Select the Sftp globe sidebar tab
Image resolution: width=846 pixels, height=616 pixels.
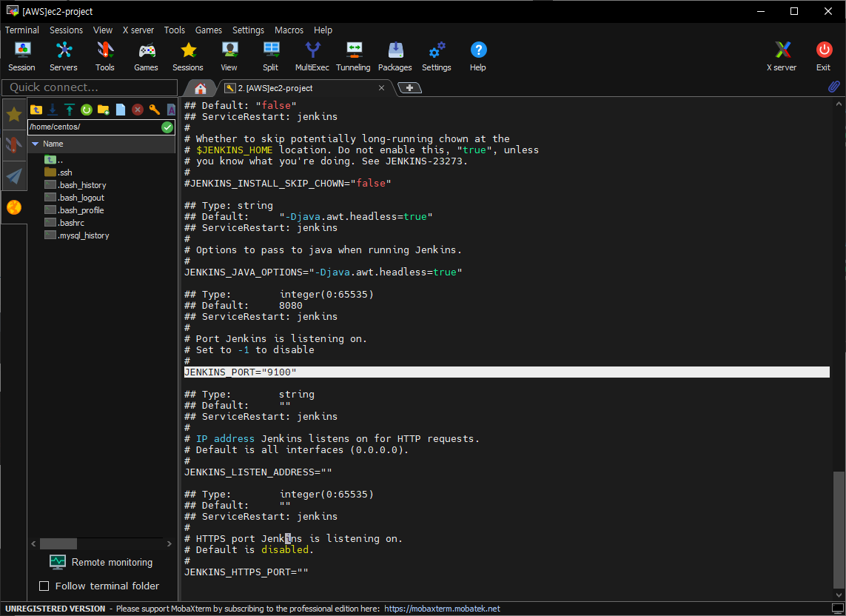[x=14, y=207]
